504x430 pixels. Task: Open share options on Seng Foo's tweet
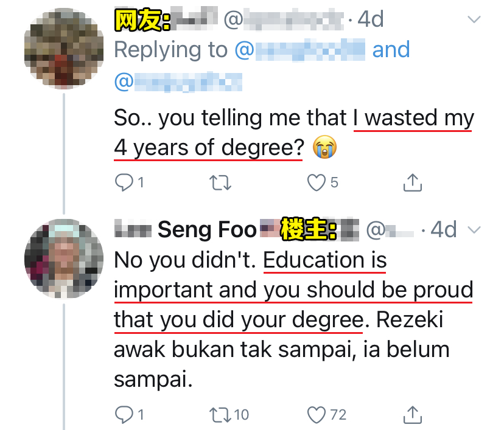click(413, 415)
